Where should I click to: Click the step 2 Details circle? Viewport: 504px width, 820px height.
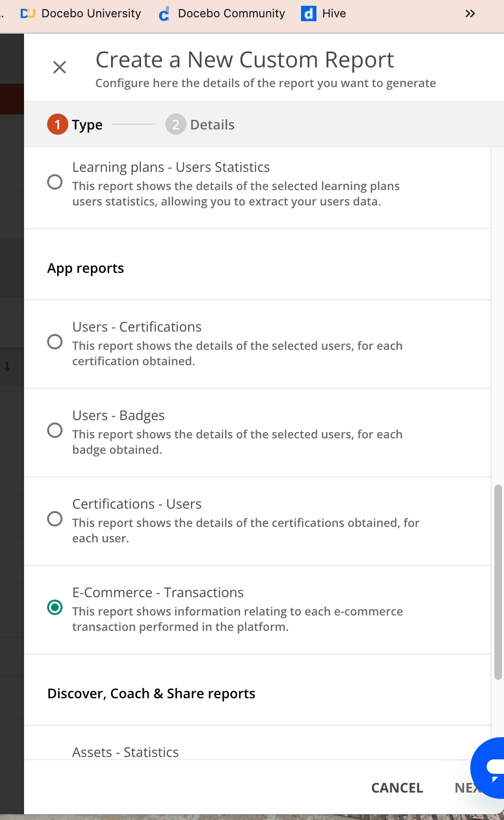(176, 125)
